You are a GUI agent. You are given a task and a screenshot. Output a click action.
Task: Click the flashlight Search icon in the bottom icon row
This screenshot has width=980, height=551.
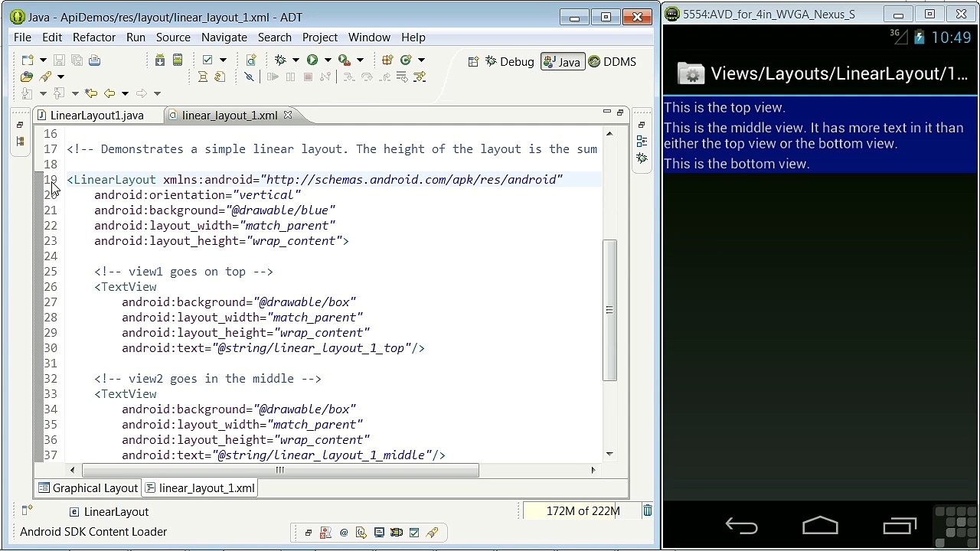432,533
